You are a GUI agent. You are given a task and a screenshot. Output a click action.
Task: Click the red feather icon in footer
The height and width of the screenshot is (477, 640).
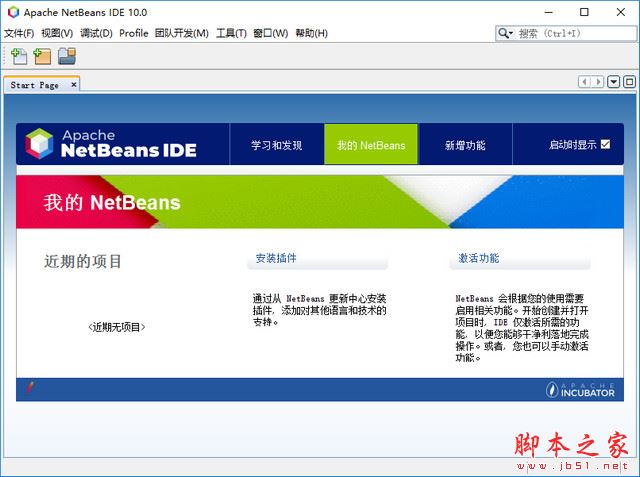point(30,387)
